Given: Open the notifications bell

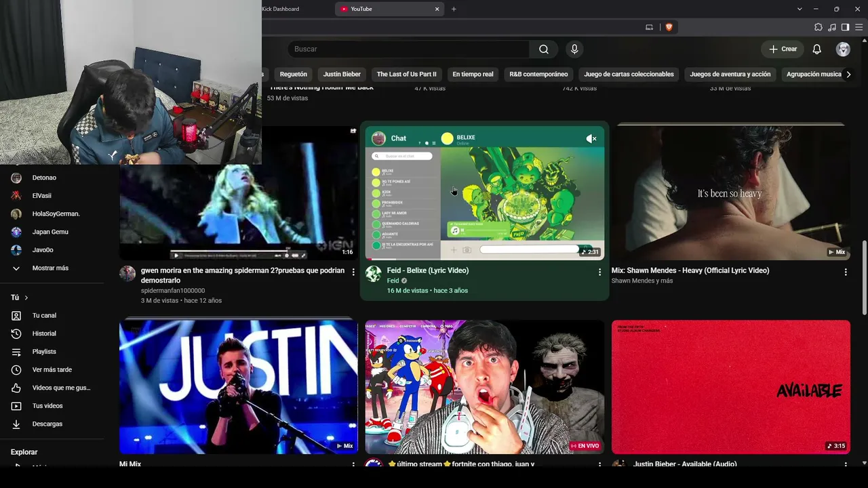Looking at the screenshot, I should [817, 49].
